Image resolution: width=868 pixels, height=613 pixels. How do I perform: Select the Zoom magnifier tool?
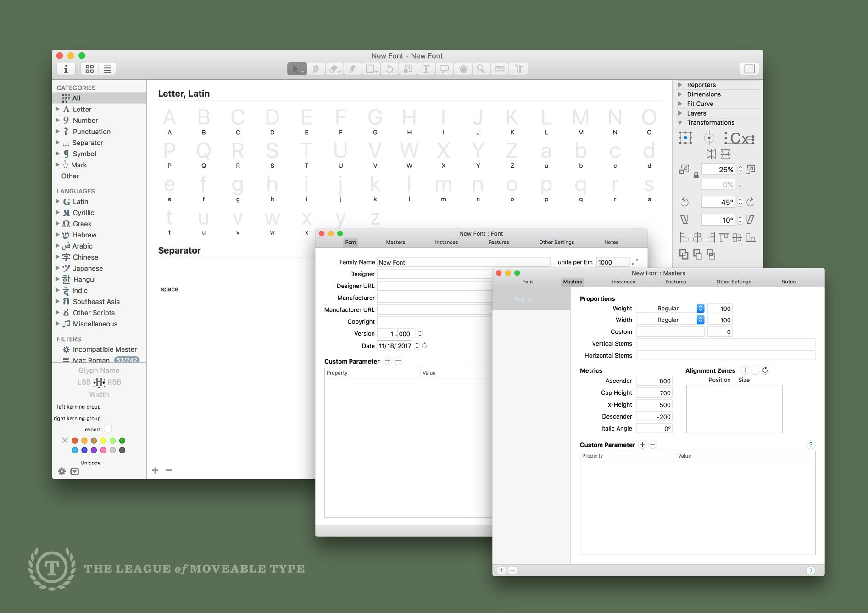point(481,69)
